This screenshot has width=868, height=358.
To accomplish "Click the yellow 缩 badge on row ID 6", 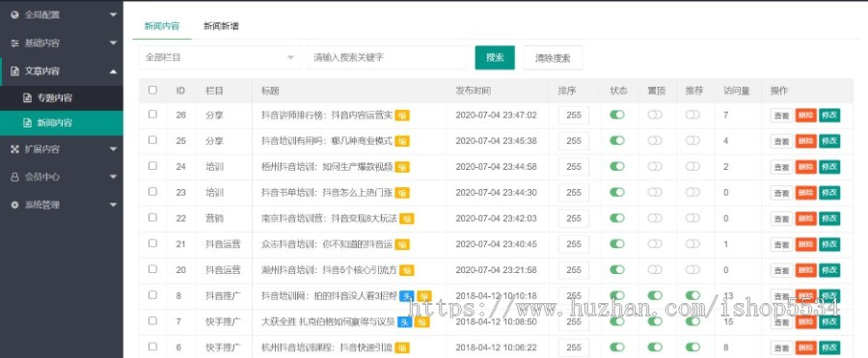I will click(x=402, y=348).
